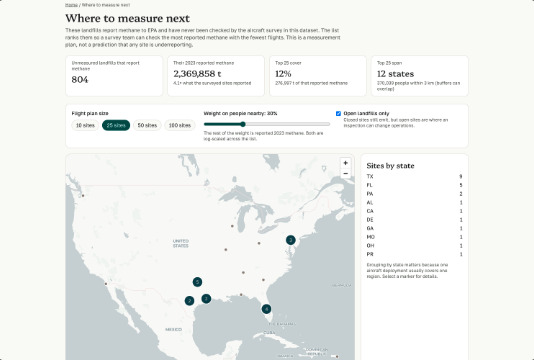Click the MEXICO map label
Image resolution: width=534 pixels, height=360 pixels.
coord(174,329)
